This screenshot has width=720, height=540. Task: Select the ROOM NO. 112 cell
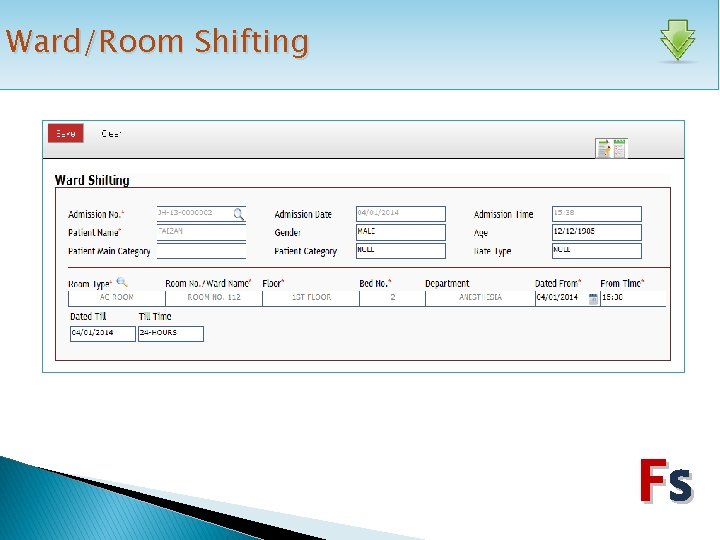214,298
